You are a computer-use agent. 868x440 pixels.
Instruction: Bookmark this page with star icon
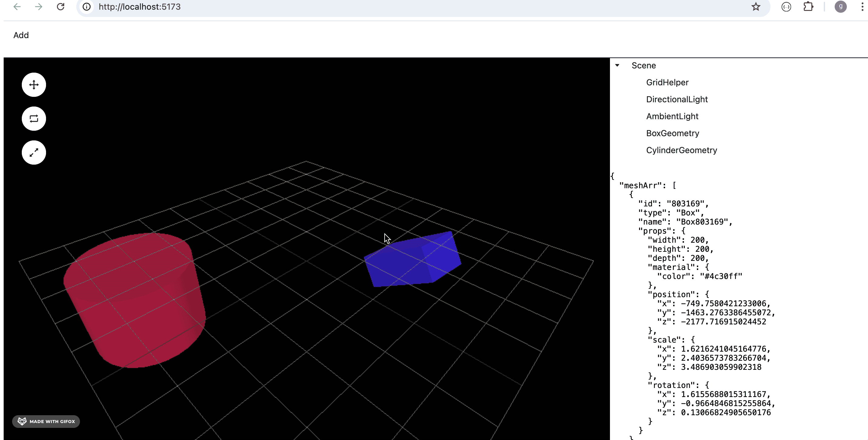click(756, 7)
